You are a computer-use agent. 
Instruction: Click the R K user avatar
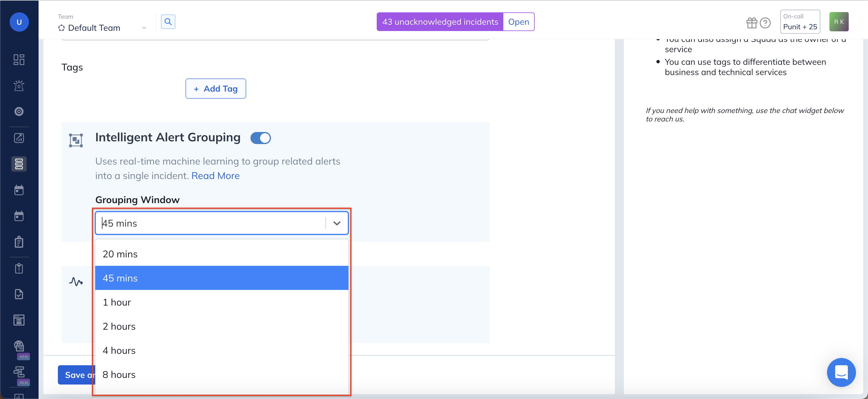839,22
